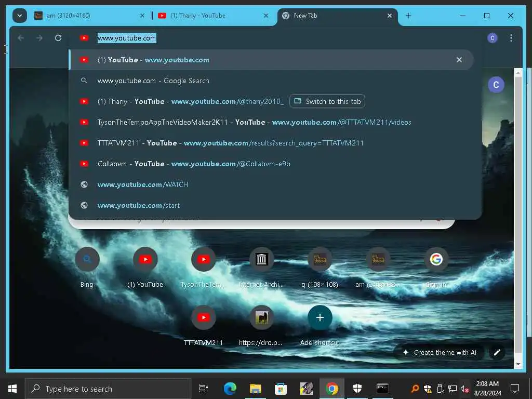Select the New Tab tab
The width and height of the screenshot is (532, 399).
338,16
